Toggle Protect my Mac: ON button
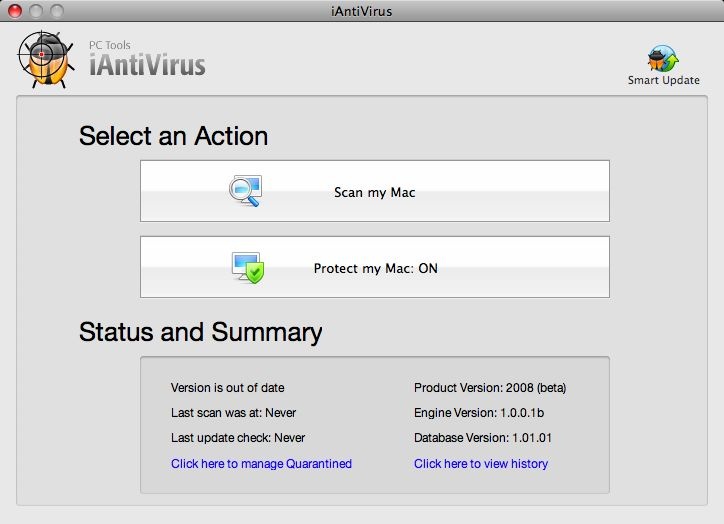 [x=375, y=267]
